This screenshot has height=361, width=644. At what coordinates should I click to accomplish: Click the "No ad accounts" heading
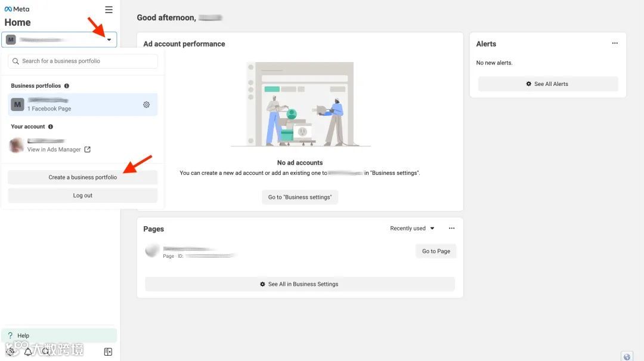(300, 163)
